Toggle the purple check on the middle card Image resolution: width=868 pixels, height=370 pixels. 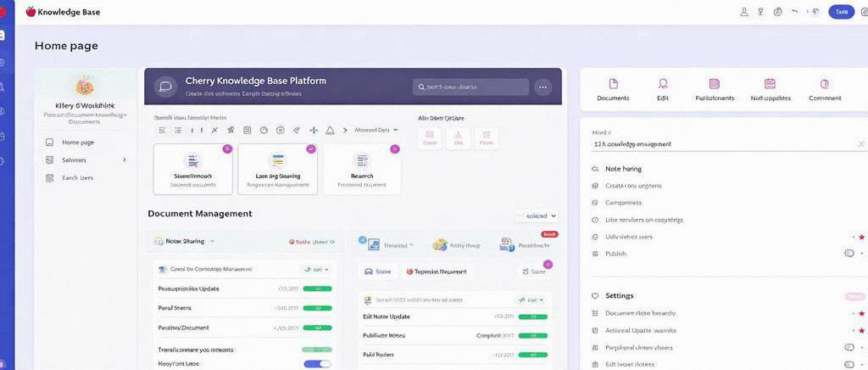coord(311,149)
